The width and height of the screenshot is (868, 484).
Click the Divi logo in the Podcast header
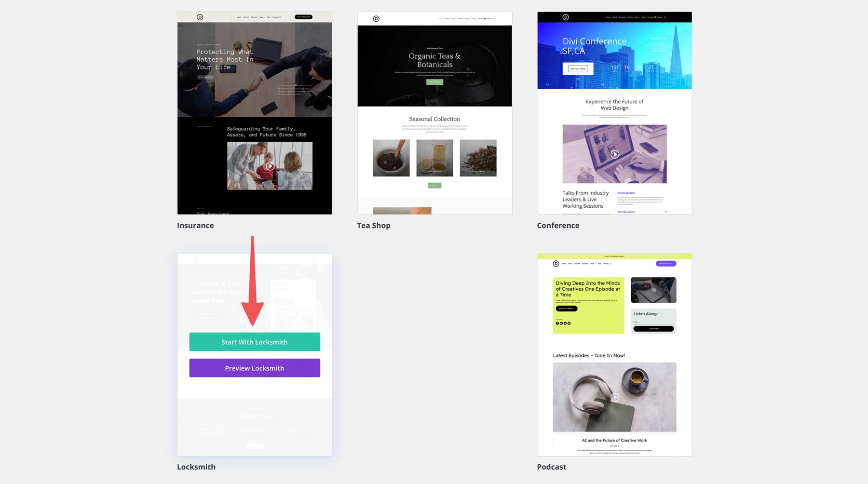click(x=556, y=264)
